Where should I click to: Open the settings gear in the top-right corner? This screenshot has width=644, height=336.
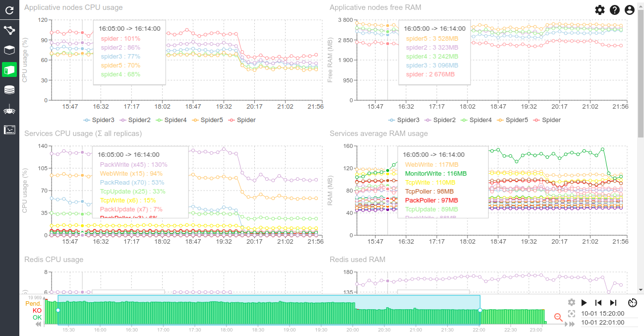tap(600, 9)
